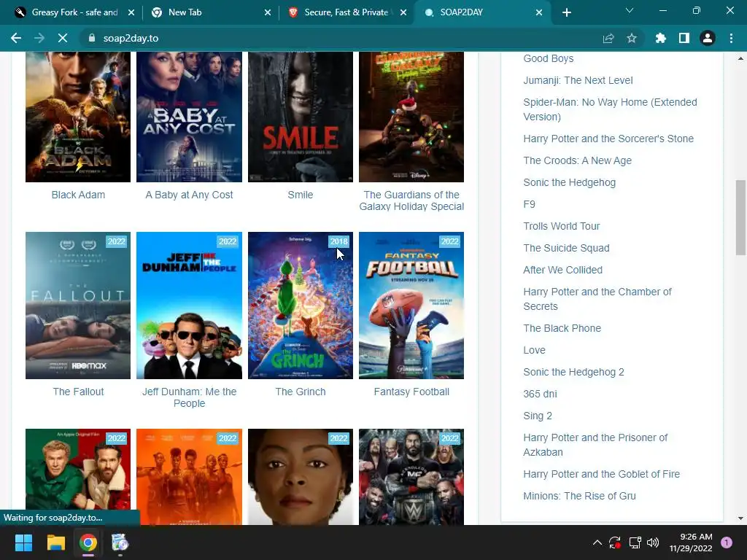Select the SOAP2DAY tab
The height and width of the screenshot is (560, 747).
coord(481,12)
